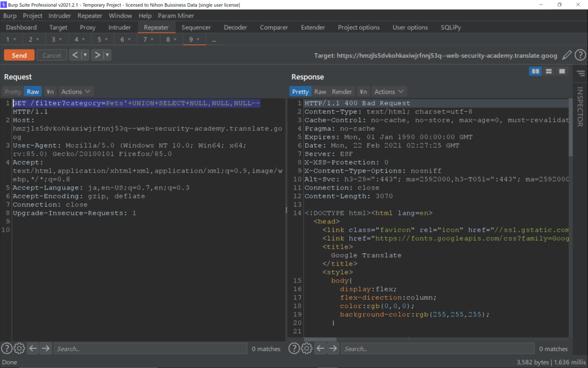This screenshot has height=368, width=588.
Task: Switch Response view to Render
Action: tap(342, 91)
